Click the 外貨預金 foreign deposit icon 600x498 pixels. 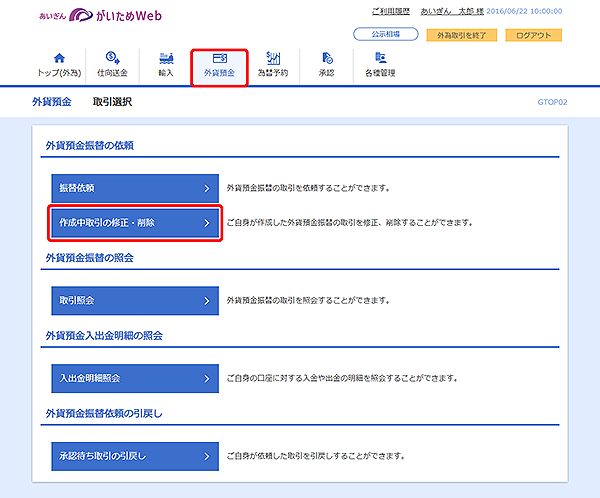(x=219, y=59)
